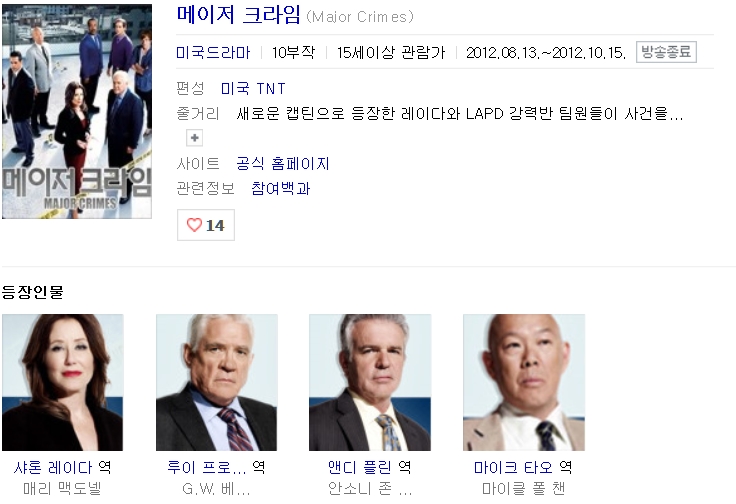This screenshot has height=504, width=736.
Task: Click the 앤디 플린 역 name link
Action: pos(370,467)
